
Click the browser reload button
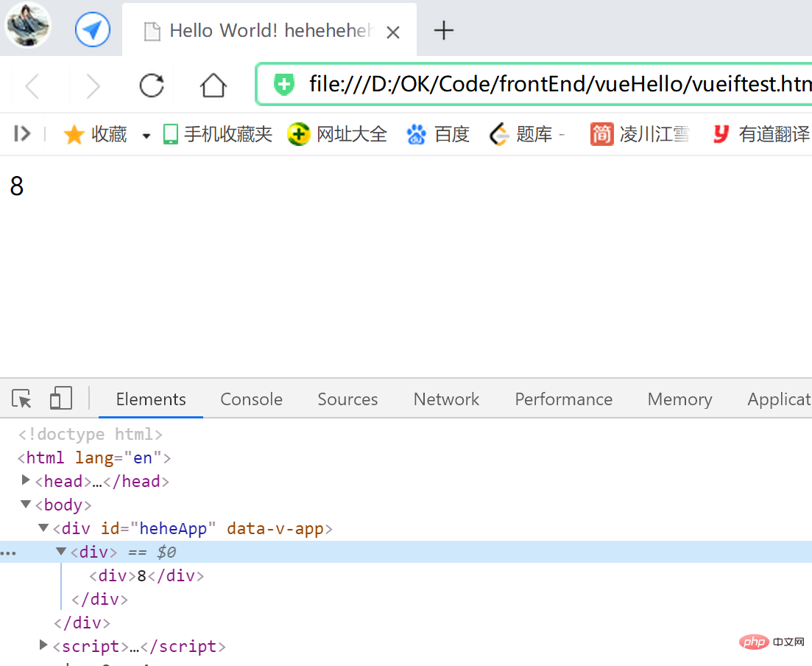(x=152, y=86)
